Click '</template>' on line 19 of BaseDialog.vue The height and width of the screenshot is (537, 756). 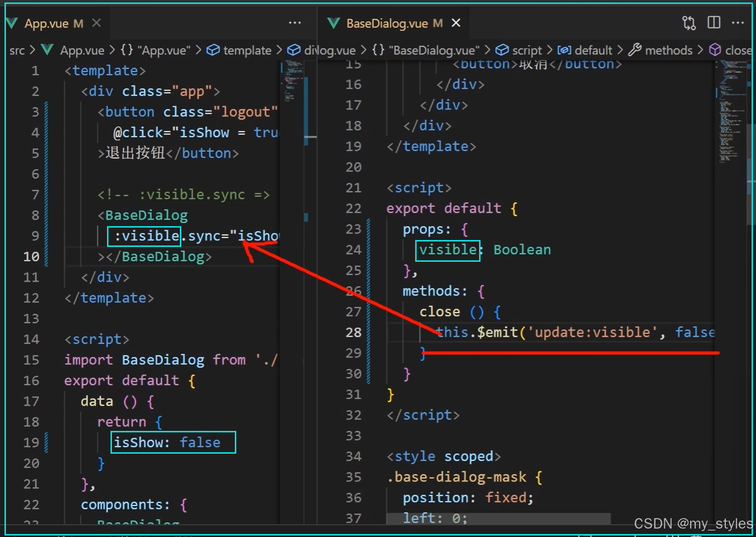tap(431, 146)
